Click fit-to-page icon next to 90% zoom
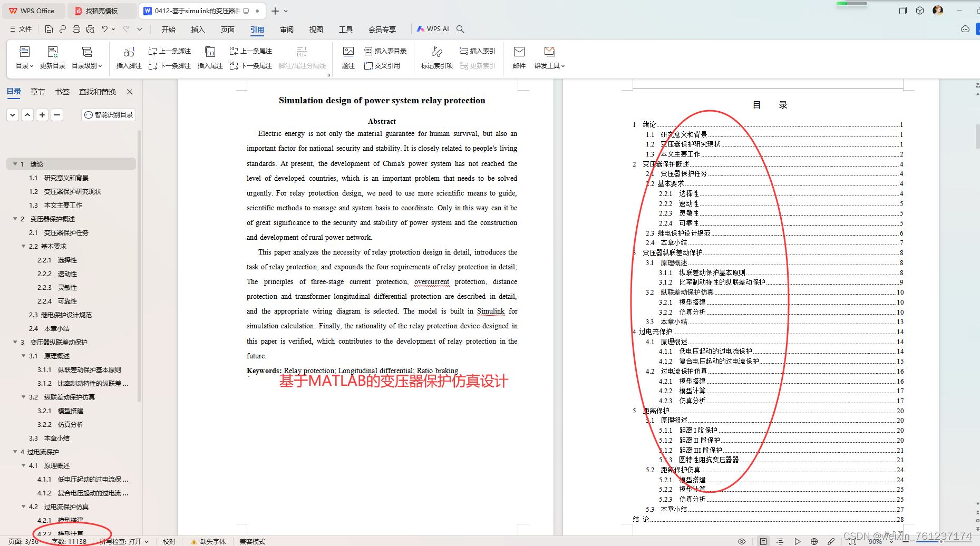980x546 pixels. tap(852, 541)
